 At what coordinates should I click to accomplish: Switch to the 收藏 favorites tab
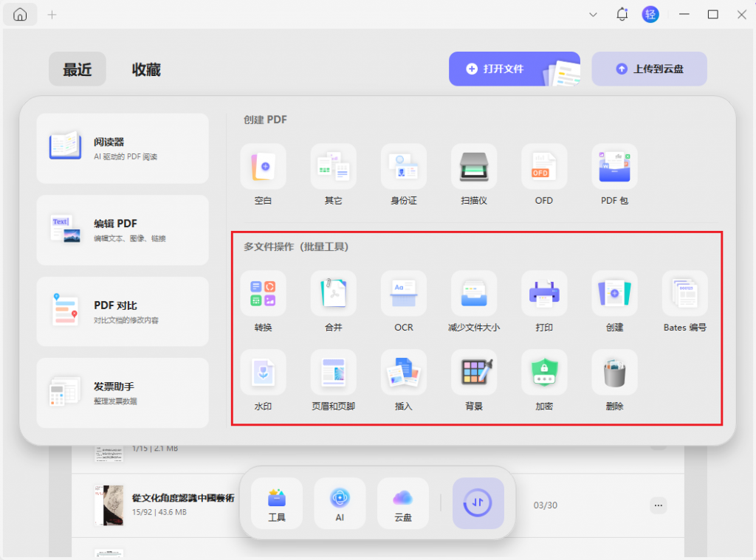pos(146,69)
